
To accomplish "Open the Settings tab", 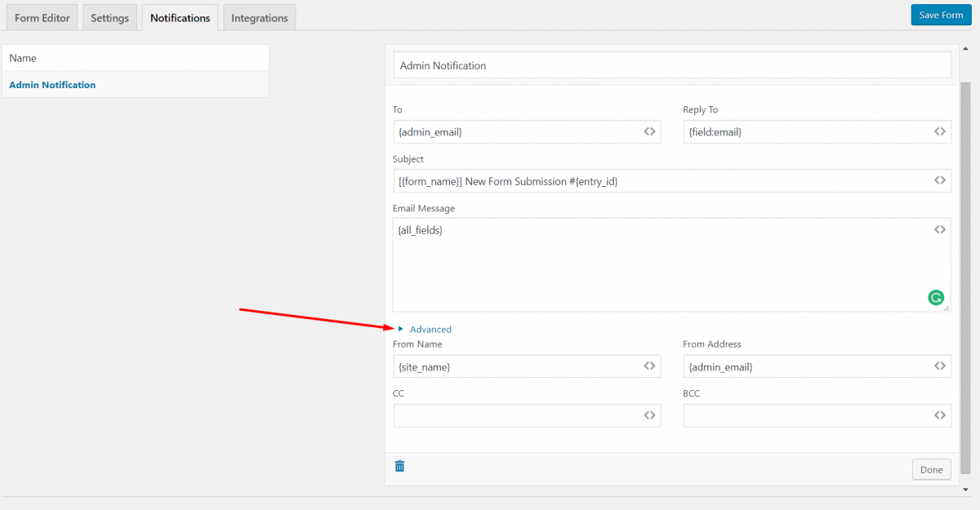I will 109,16.
